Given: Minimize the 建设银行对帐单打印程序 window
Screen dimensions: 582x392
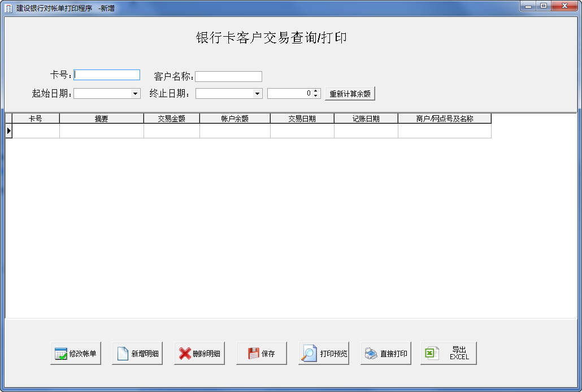Looking at the screenshot, I should pyautogui.click(x=528, y=6).
